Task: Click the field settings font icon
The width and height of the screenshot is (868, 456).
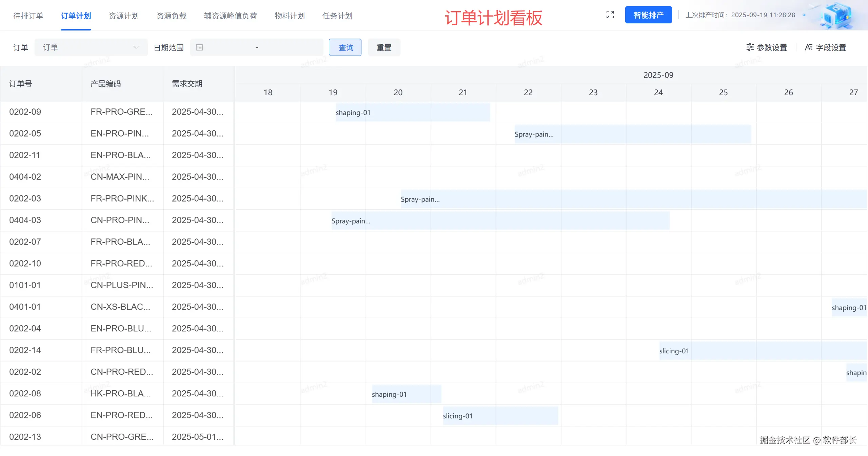Action: click(809, 47)
